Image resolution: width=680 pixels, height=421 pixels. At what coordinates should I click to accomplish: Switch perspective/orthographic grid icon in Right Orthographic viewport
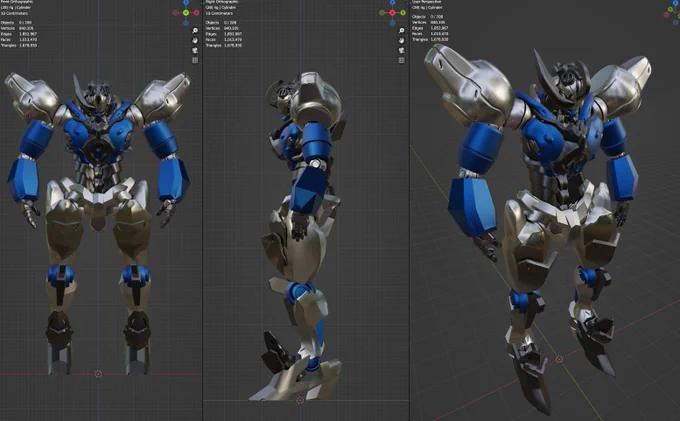point(402,60)
